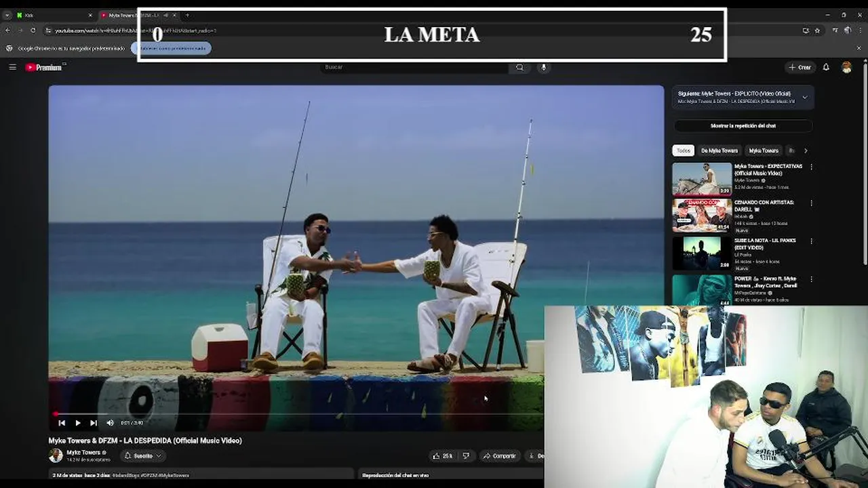Click the Myke Towers channel name
Viewport: 868px width, 488px height.
(x=83, y=452)
